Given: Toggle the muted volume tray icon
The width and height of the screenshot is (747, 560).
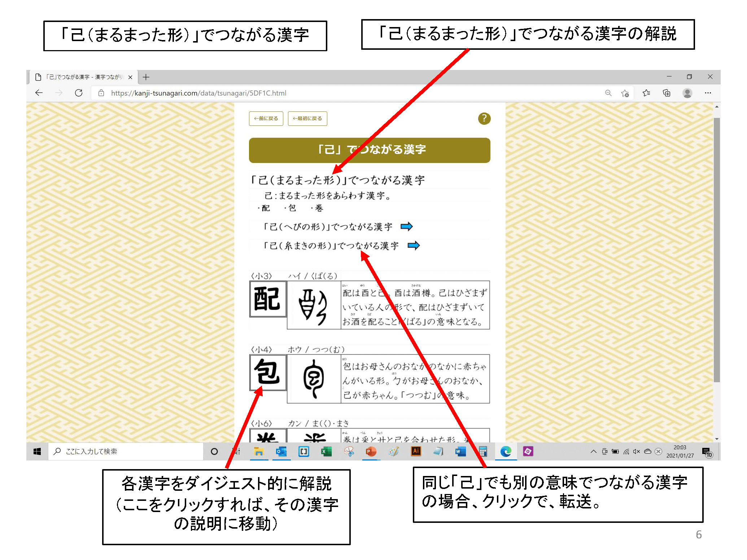Looking at the screenshot, I should click(637, 451).
